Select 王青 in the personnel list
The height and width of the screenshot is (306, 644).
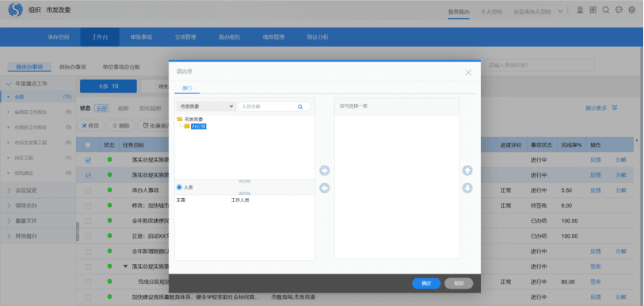tap(181, 201)
